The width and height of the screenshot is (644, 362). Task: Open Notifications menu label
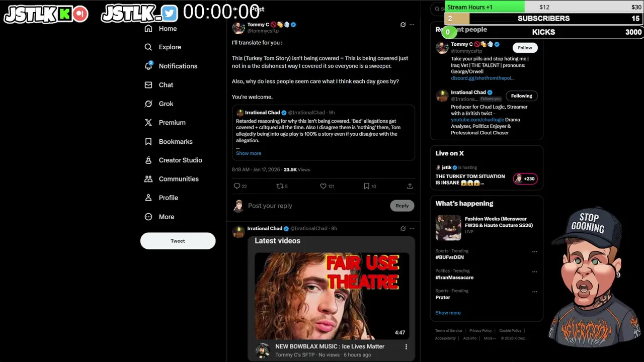[178, 66]
